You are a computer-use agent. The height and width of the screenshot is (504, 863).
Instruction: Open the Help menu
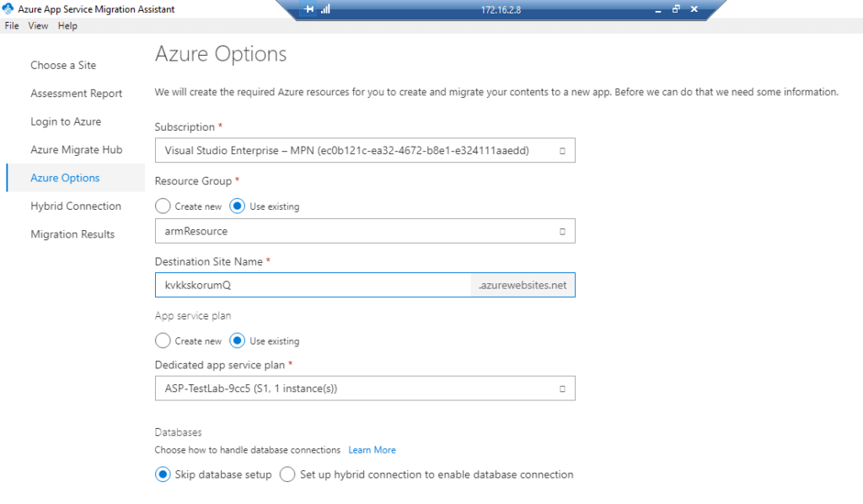point(67,26)
